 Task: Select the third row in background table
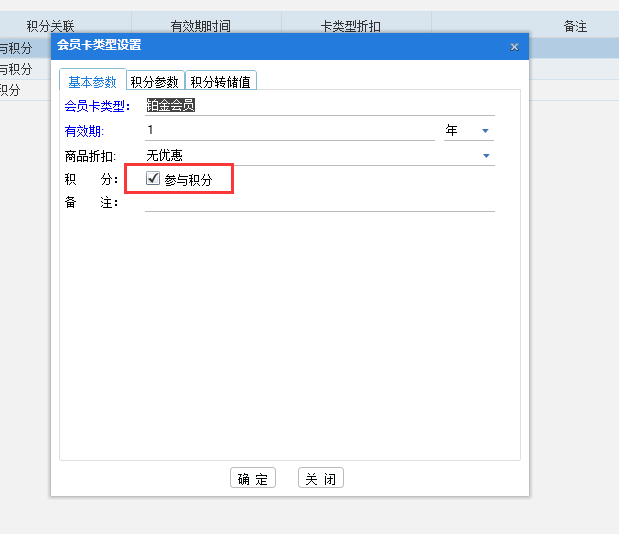(x=575, y=90)
